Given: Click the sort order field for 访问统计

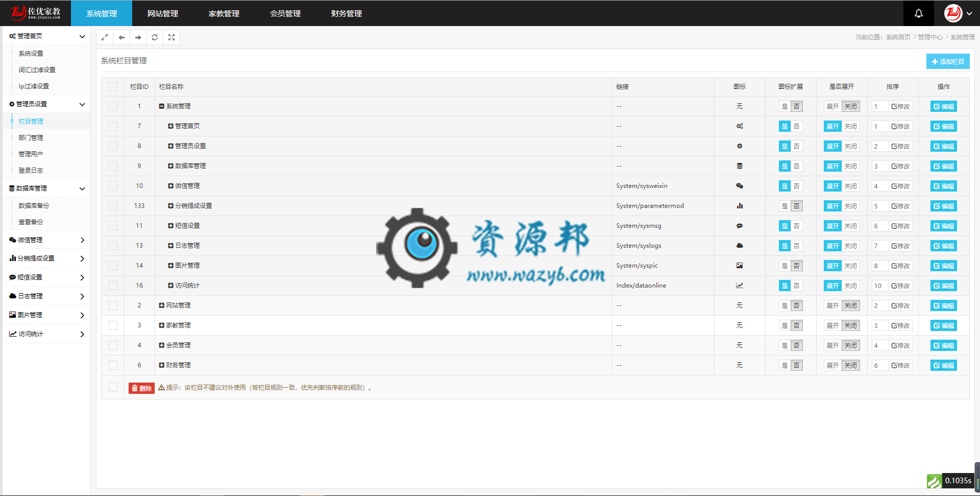Looking at the screenshot, I should (x=880, y=286).
